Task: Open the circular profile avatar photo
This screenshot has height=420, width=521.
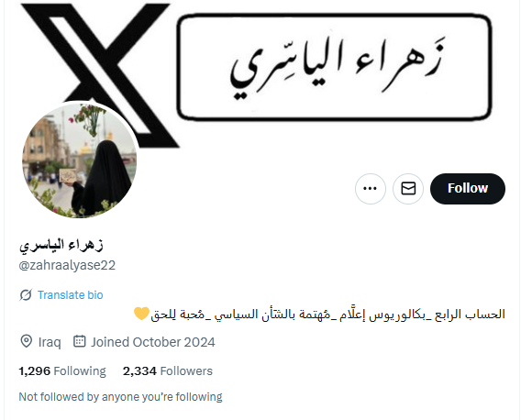Action: pyautogui.click(x=80, y=160)
